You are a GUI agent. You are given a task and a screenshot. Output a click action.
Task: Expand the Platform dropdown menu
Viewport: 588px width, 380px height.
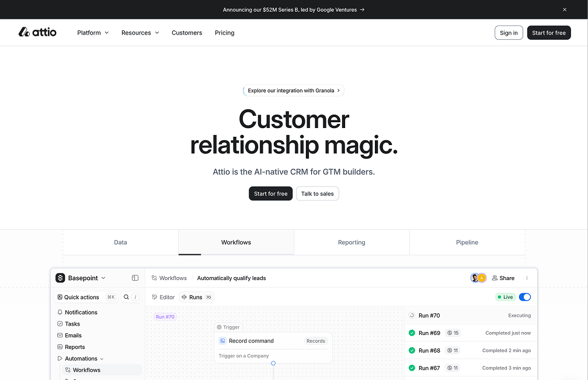click(x=93, y=33)
